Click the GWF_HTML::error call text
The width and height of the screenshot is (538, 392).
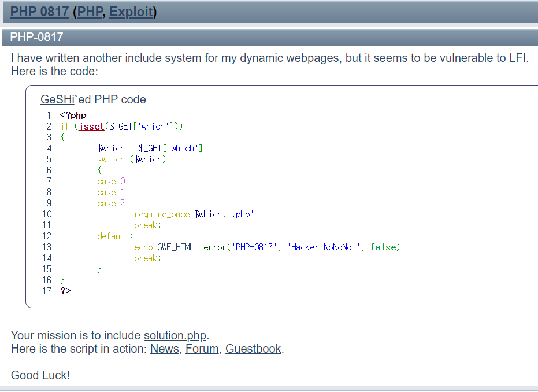[192, 247]
